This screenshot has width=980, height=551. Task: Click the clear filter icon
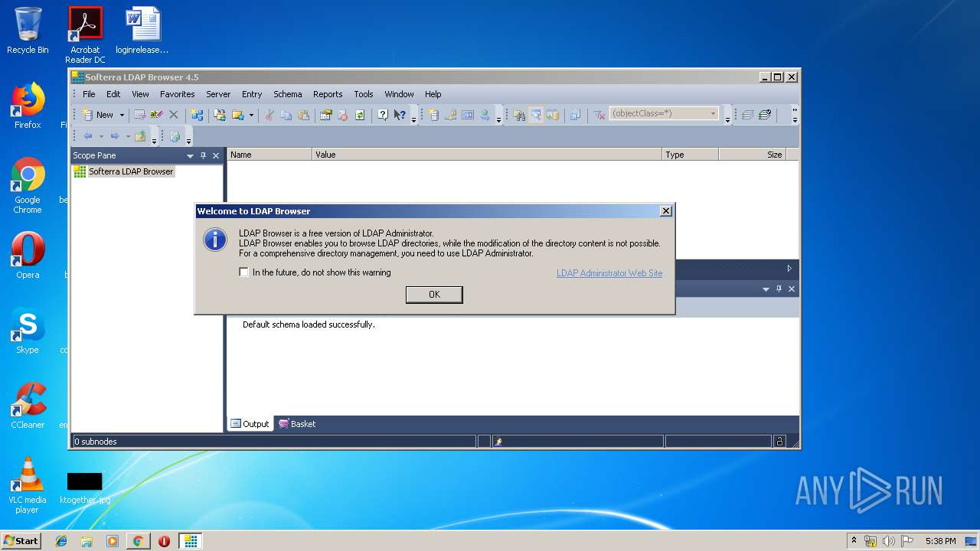coord(599,115)
